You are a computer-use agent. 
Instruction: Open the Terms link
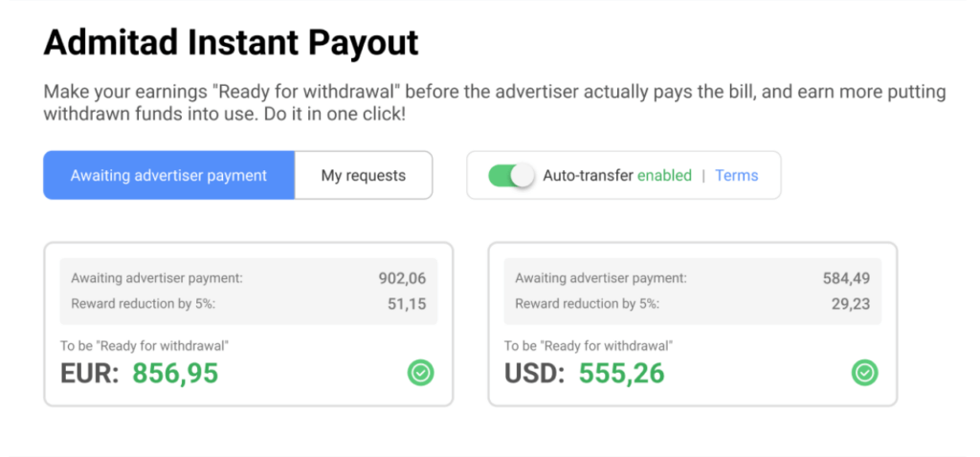click(737, 175)
